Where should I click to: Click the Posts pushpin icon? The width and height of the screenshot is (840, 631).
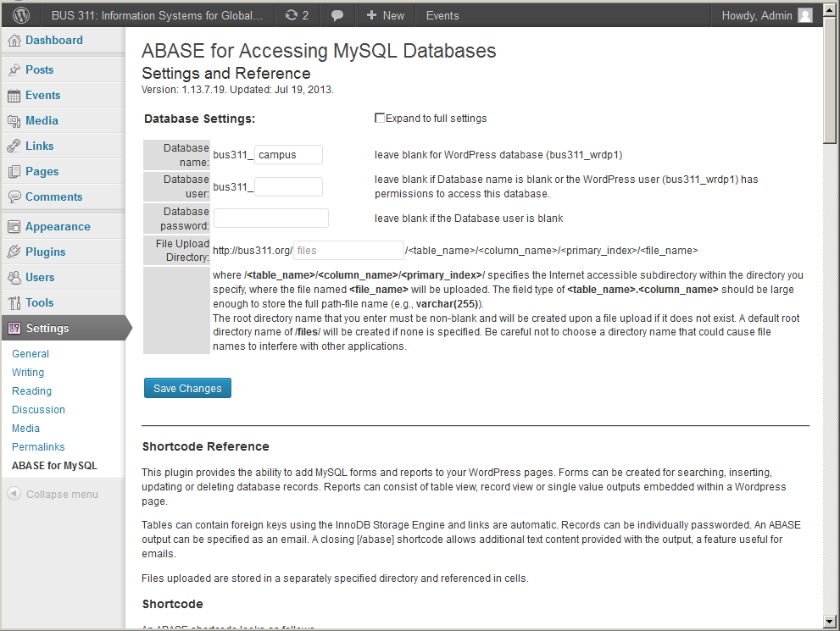pos(14,69)
